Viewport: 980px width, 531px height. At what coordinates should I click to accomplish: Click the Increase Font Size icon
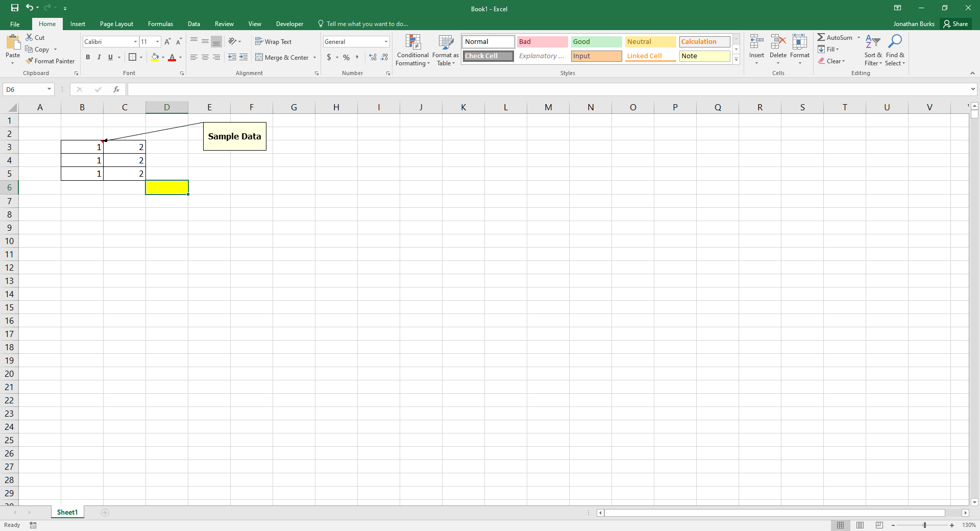tap(167, 42)
